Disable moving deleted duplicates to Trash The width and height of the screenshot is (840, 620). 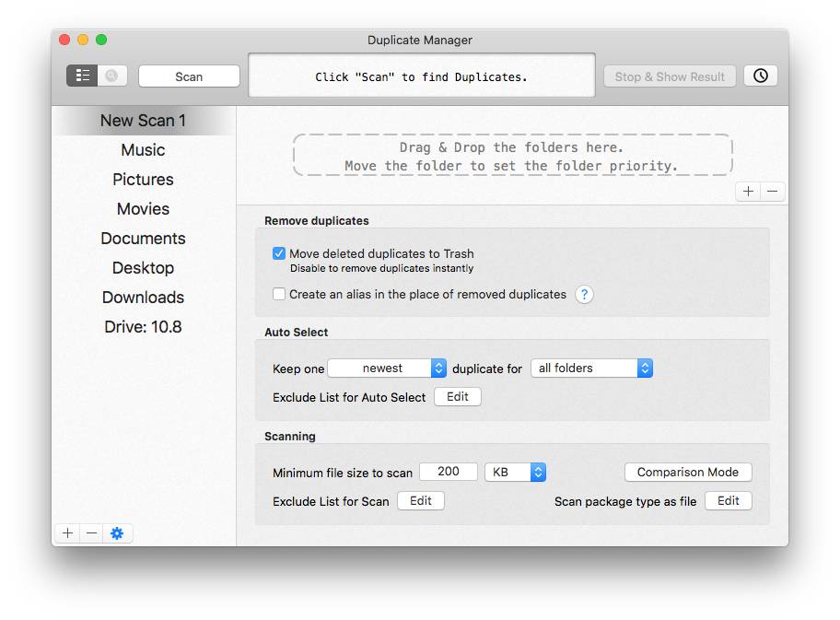coord(278,253)
